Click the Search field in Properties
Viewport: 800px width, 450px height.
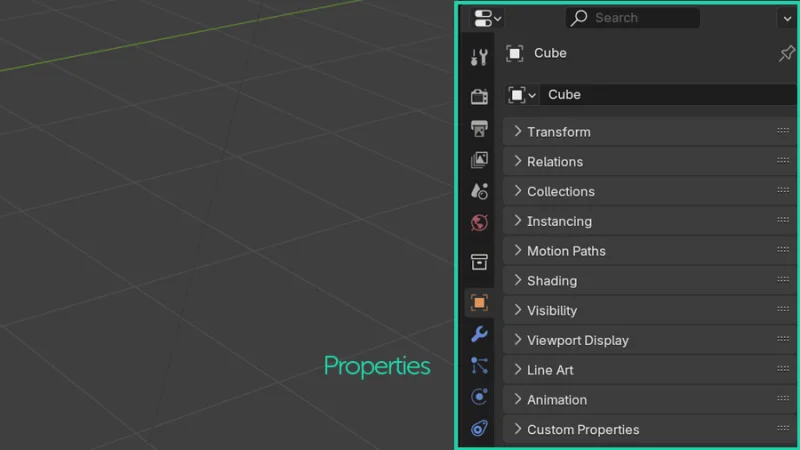(x=633, y=18)
